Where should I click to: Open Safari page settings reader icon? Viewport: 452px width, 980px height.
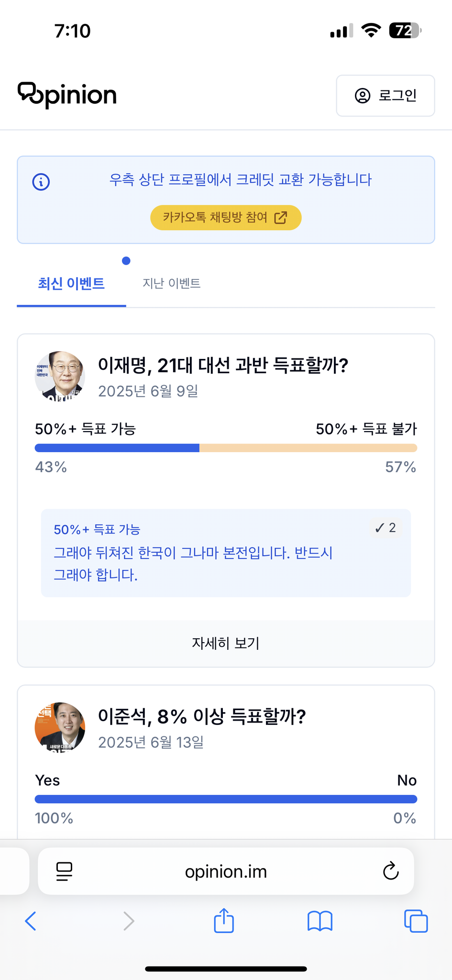point(64,871)
